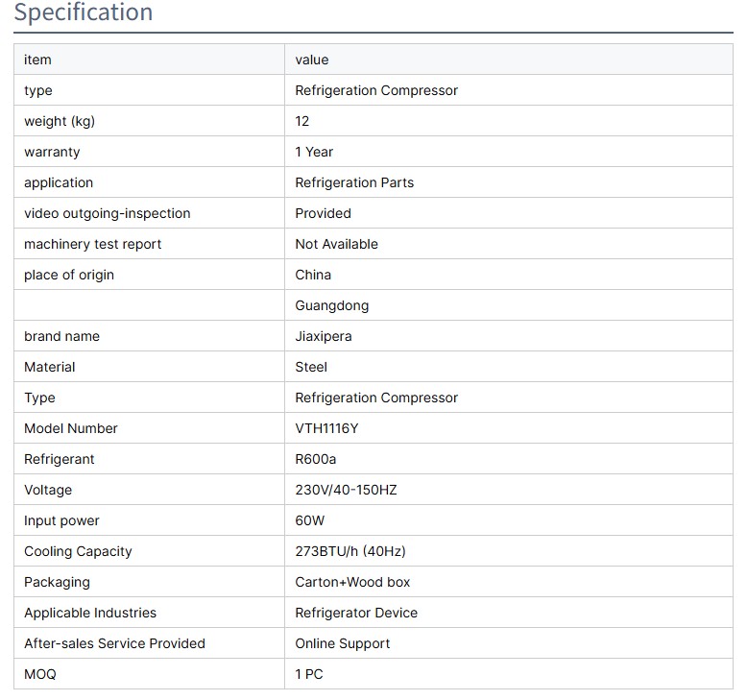The width and height of the screenshot is (747, 700).
Task: Select the R600a refrigerant value
Action: [x=316, y=459]
